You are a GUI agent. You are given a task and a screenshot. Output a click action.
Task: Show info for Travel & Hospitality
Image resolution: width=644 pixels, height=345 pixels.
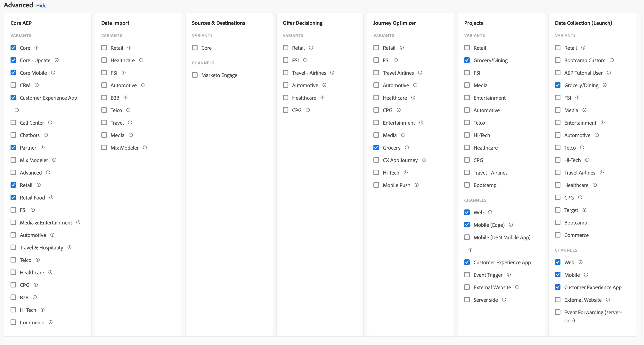click(69, 247)
